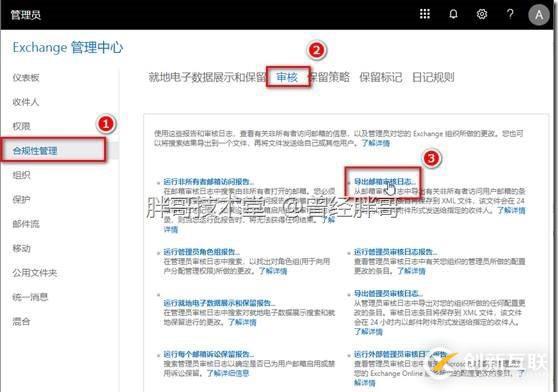Select 移动 in the sidebar
The image size is (558, 392).
21,248
